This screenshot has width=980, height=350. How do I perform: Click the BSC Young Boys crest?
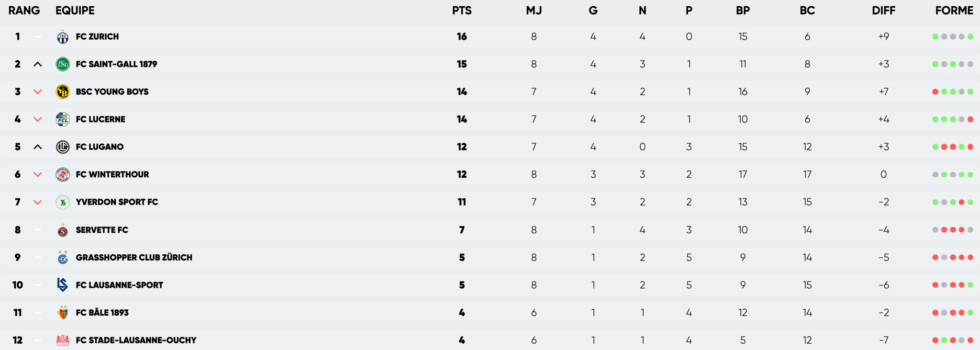(x=63, y=92)
